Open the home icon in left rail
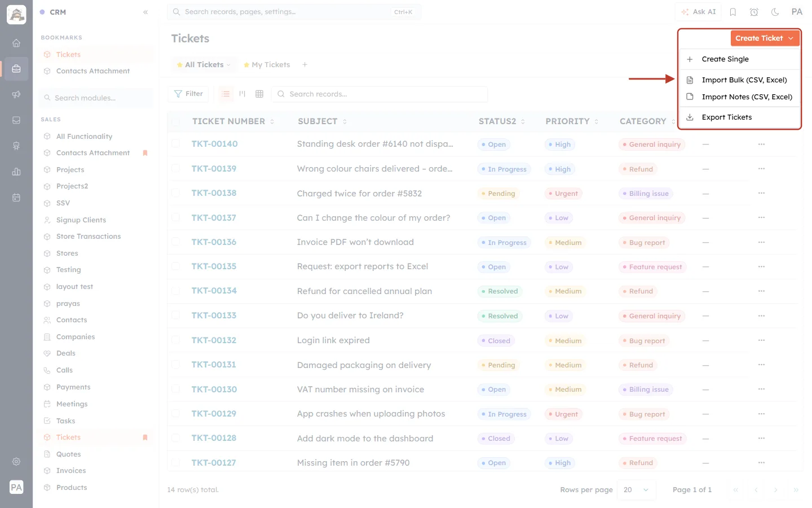Viewport: 812px width, 508px height. click(x=16, y=43)
